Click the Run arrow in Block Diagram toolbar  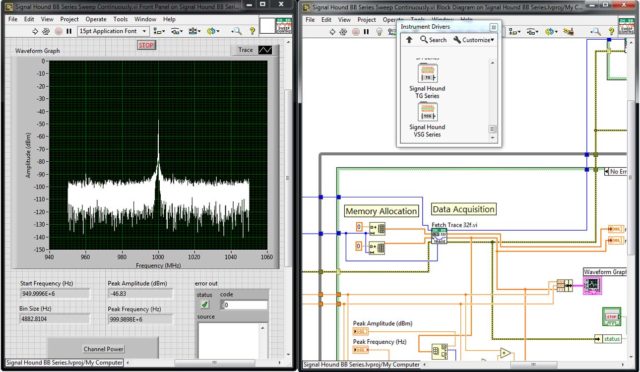[x=332, y=31]
